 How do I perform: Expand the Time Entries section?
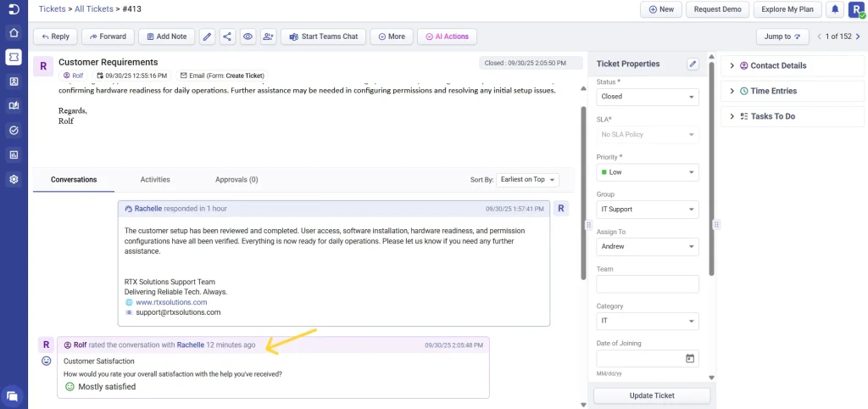pos(793,91)
